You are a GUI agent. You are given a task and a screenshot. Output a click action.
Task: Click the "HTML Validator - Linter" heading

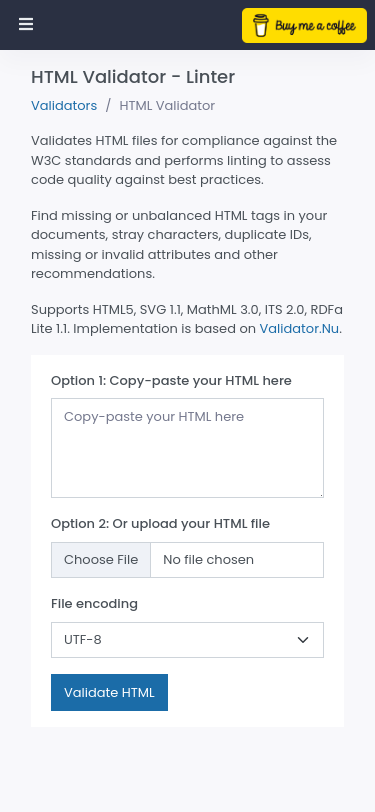pos(133,77)
